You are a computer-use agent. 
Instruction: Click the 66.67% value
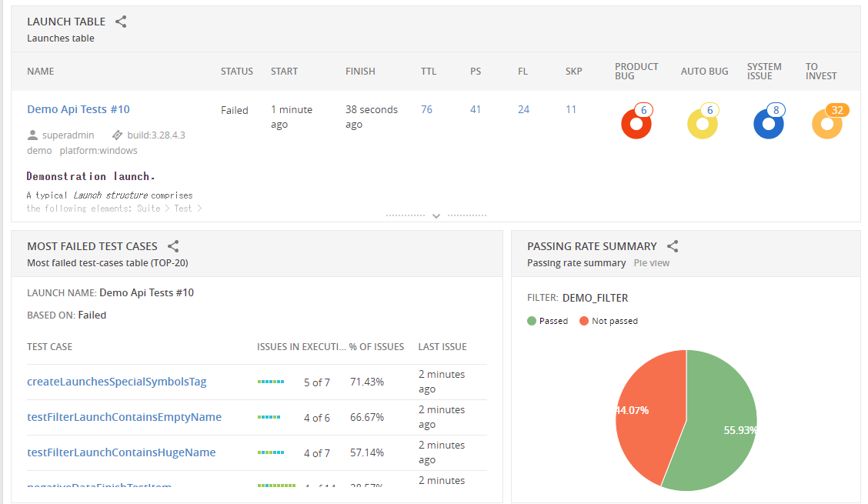pyautogui.click(x=367, y=418)
